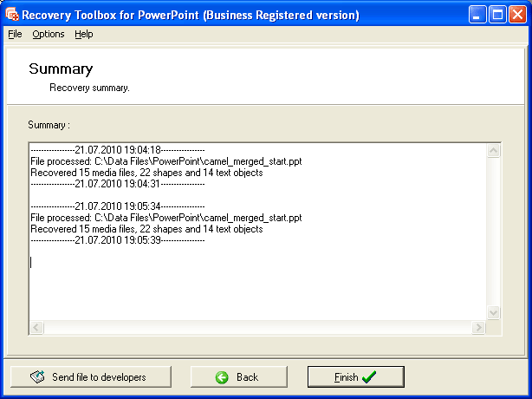Screen dimensions: 532x399
Task: Minimize the Recovery Toolbox window
Action: click(477, 15)
